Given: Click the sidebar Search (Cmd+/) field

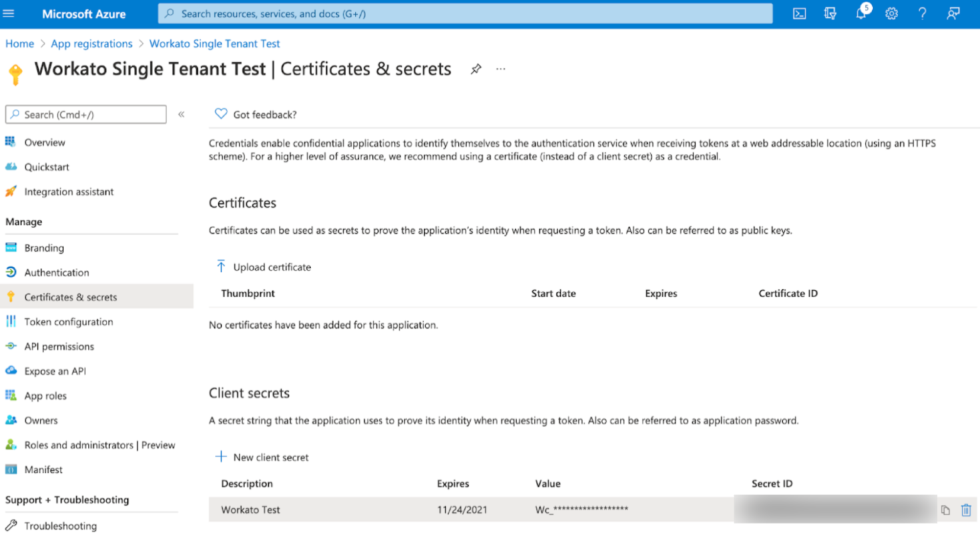Looking at the screenshot, I should point(86,115).
